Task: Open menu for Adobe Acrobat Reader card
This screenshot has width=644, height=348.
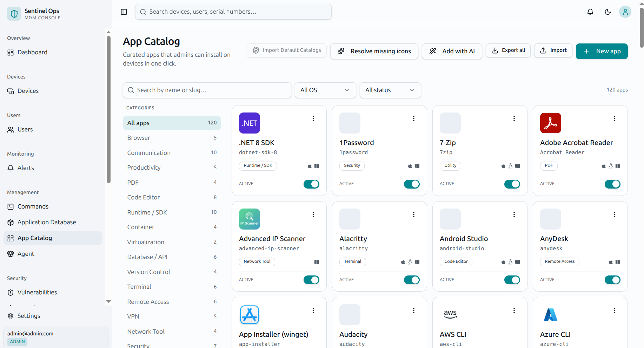Action: click(x=615, y=118)
